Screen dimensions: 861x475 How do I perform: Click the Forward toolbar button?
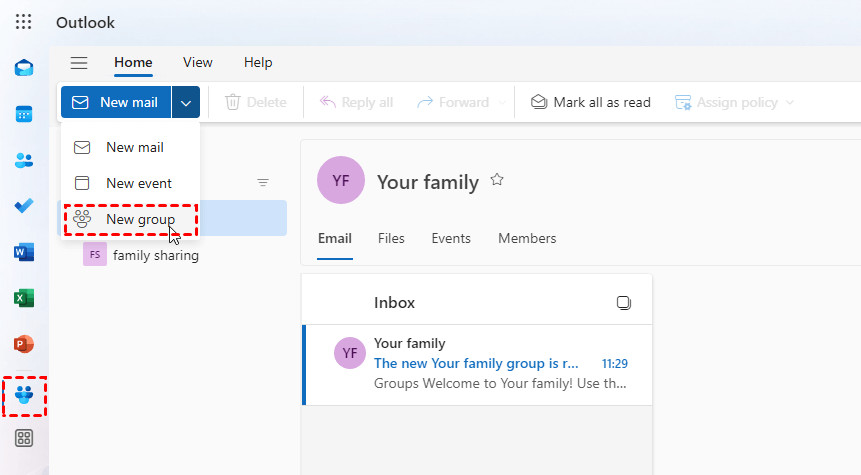click(x=454, y=102)
